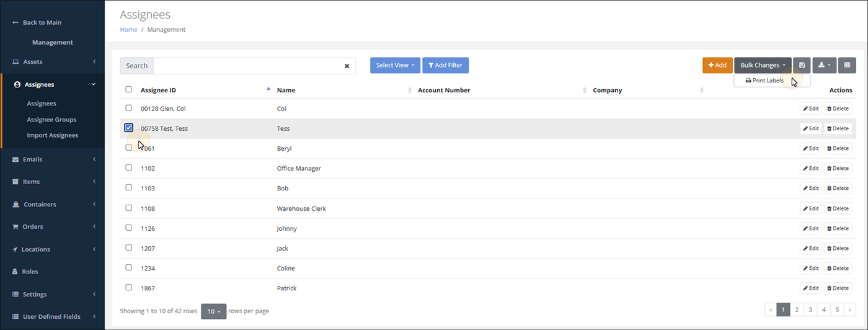
Task: Expand the Items sidebar menu
Action: [94, 182]
